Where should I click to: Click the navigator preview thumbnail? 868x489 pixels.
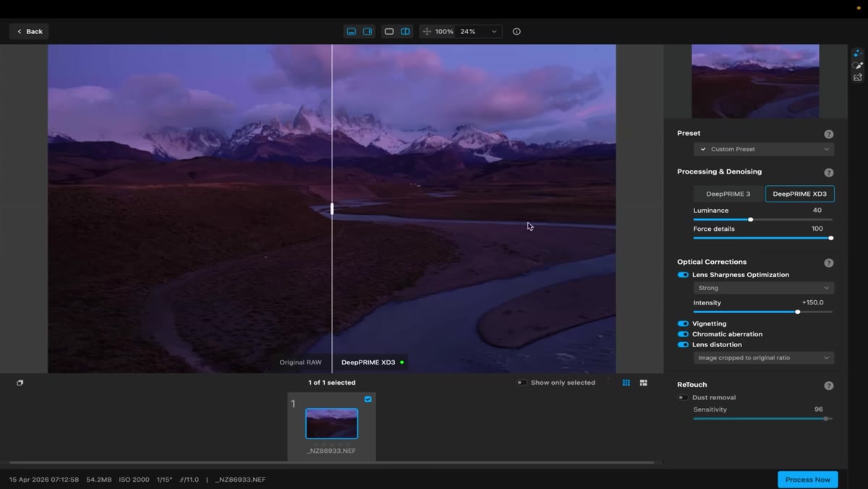pos(755,81)
